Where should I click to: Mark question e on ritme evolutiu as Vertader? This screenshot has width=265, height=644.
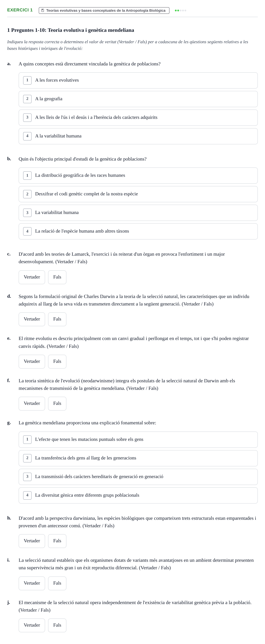pyautogui.click(x=32, y=361)
